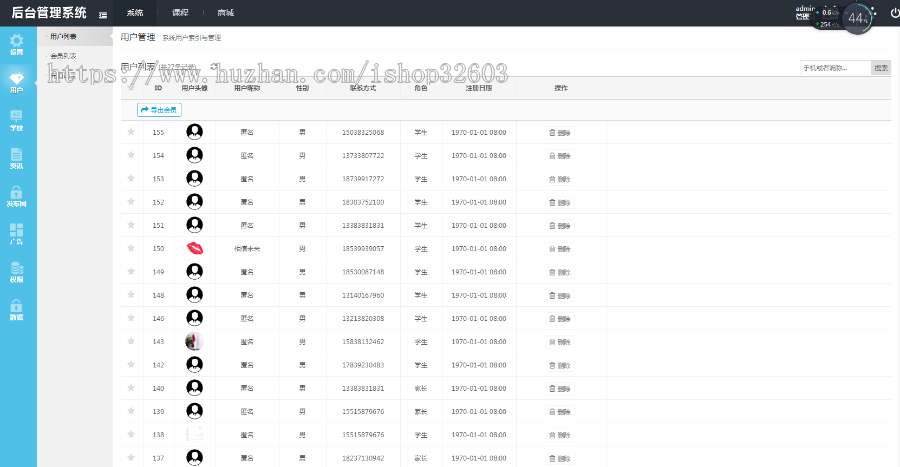Switch to the 课程 top tab
The image size is (900, 467).
[180, 13]
